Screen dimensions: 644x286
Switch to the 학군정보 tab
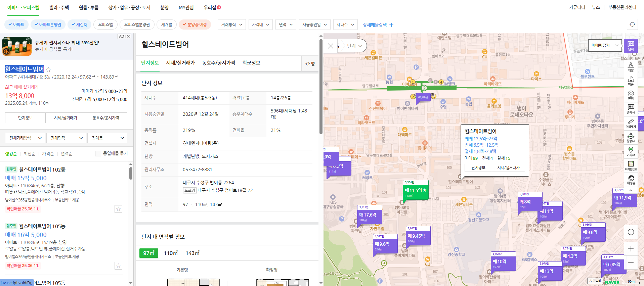251,63
